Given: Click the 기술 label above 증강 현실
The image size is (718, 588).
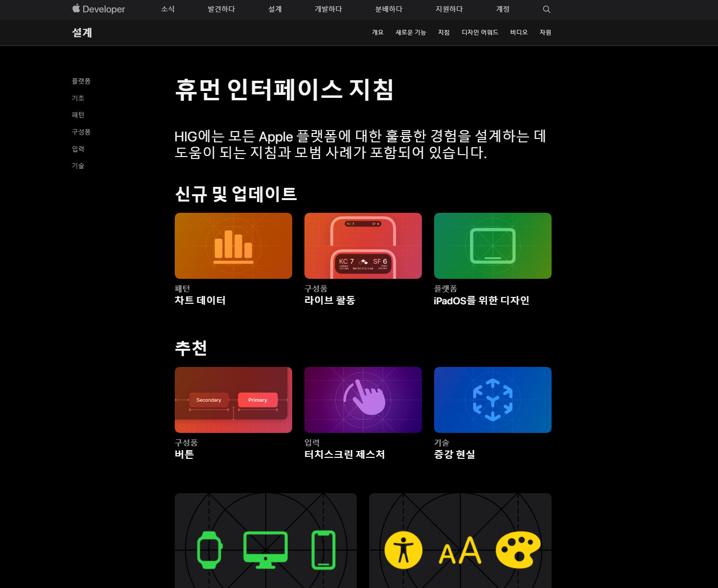Looking at the screenshot, I should tap(442, 443).
